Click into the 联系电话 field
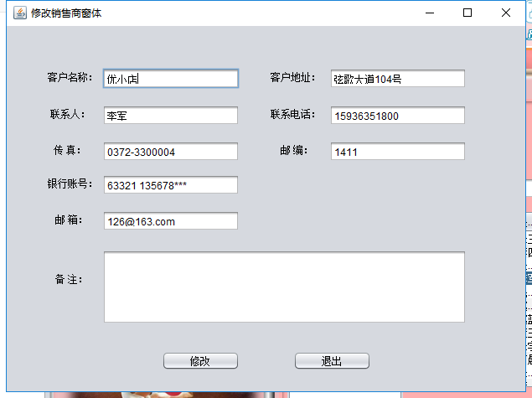This screenshot has height=398, width=532. click(397, 116)
